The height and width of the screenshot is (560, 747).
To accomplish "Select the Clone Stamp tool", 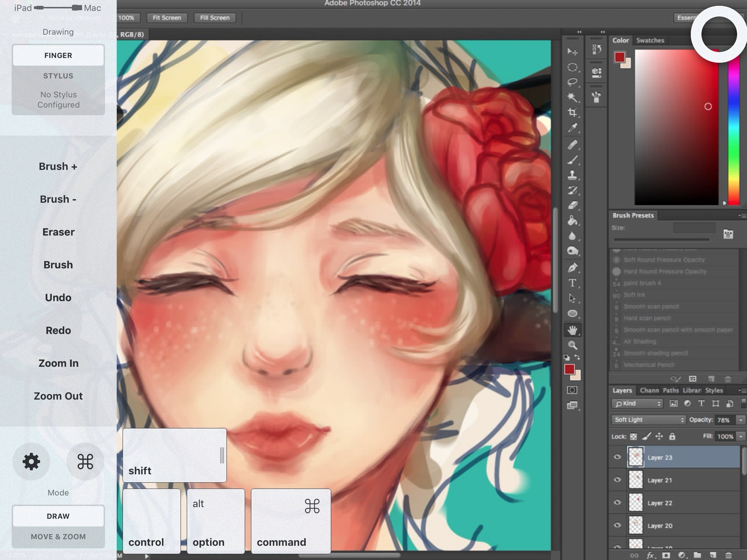I will click(x=572, y=175).
